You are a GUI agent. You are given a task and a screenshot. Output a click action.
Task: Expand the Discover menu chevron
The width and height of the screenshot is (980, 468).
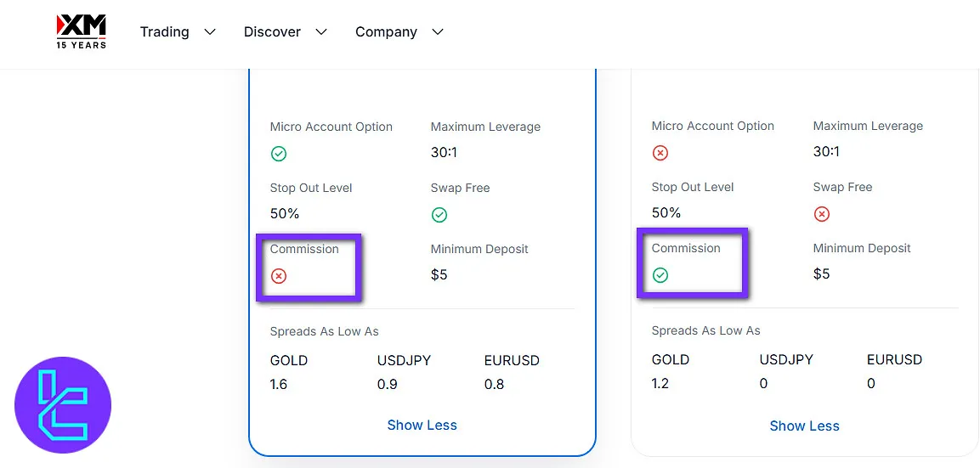321,32
